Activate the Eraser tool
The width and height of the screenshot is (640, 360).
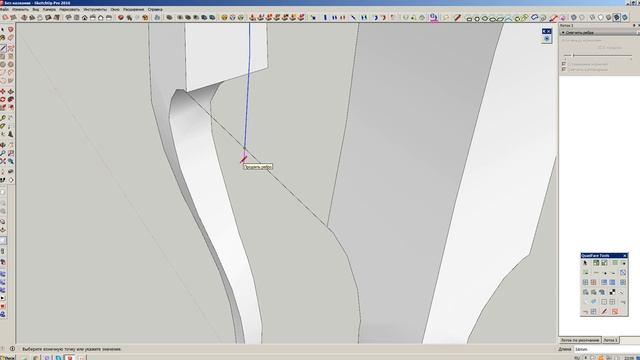pos(11,38)
